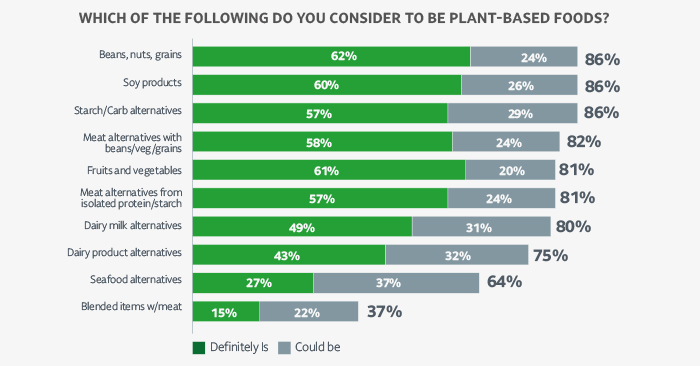Click the Seafood alternatives category label
700x366 pixels.
click(136, 279)
